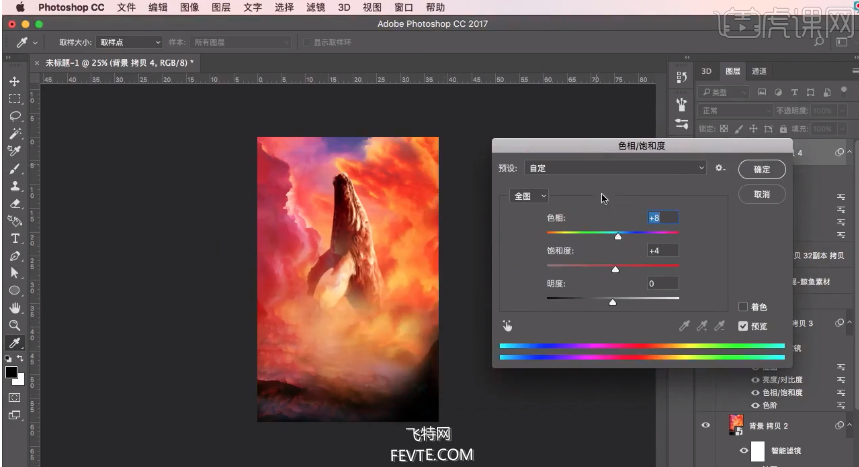Open the 文件 menu
This screenshot has width=859, height=467.
coord(126,7)
